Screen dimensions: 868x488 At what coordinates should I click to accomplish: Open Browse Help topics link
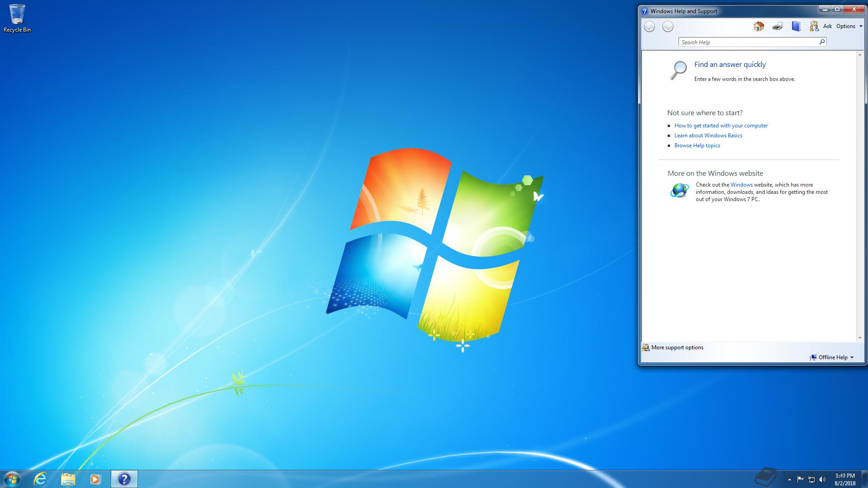(697, 145)
